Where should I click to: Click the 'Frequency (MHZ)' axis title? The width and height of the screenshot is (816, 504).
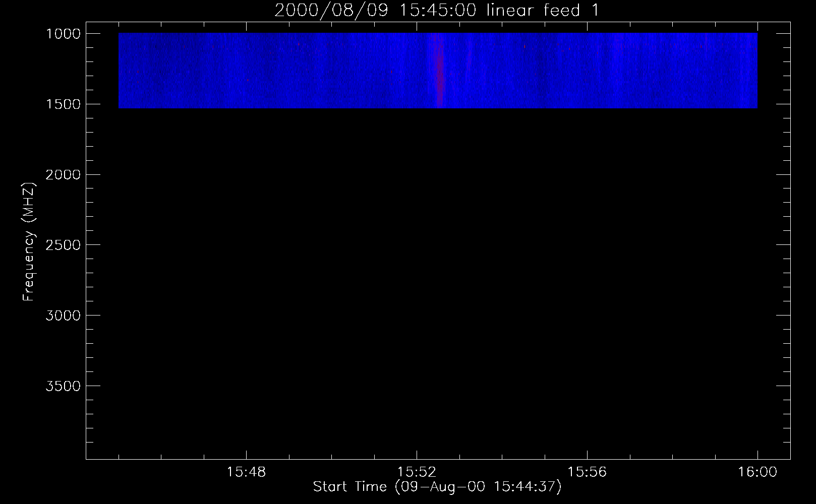point(29,241)
